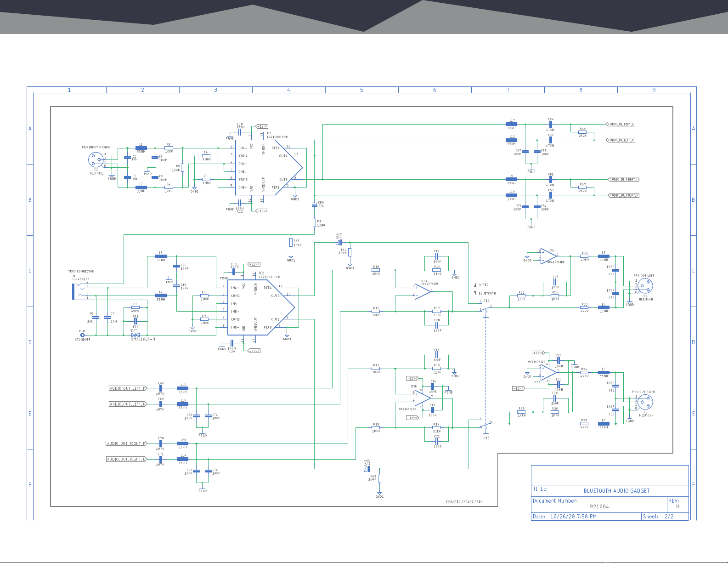Click the AUDIO_OUT_RIGHT_P net port
728x563 pixels.
point(126,444)
